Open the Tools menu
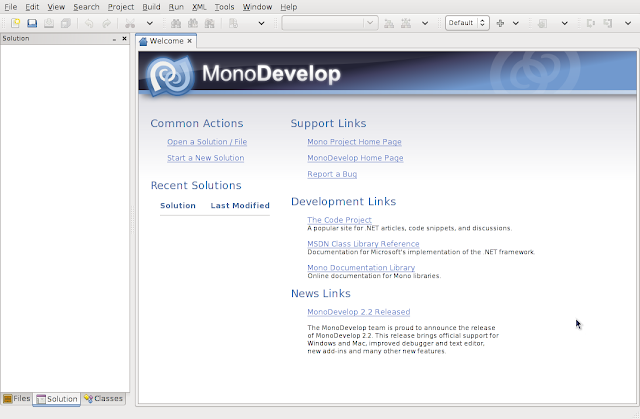 [224, 7]
